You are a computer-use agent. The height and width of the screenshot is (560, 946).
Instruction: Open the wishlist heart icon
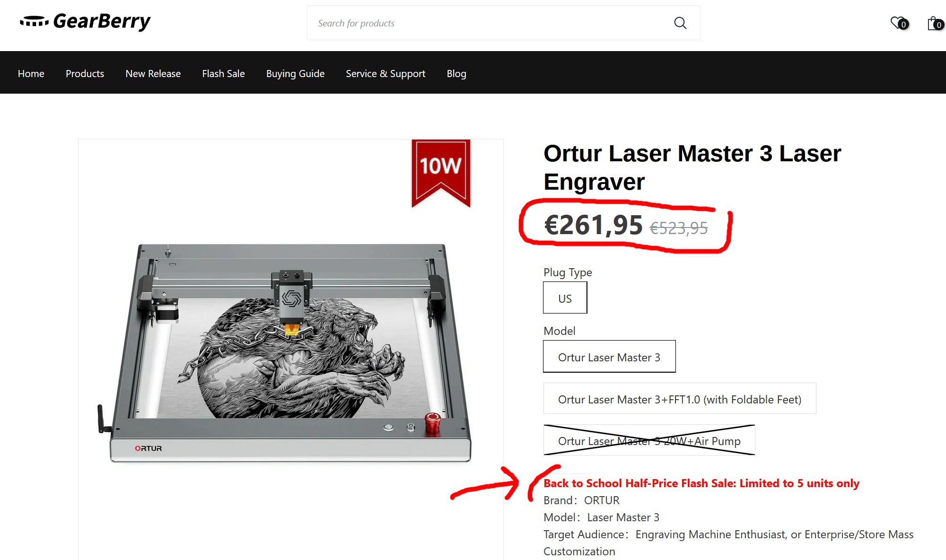click(899, 23)
